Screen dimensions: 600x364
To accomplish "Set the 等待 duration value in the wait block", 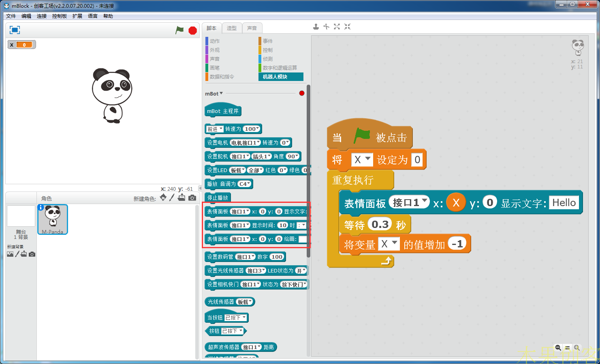I will click(380, 224).
